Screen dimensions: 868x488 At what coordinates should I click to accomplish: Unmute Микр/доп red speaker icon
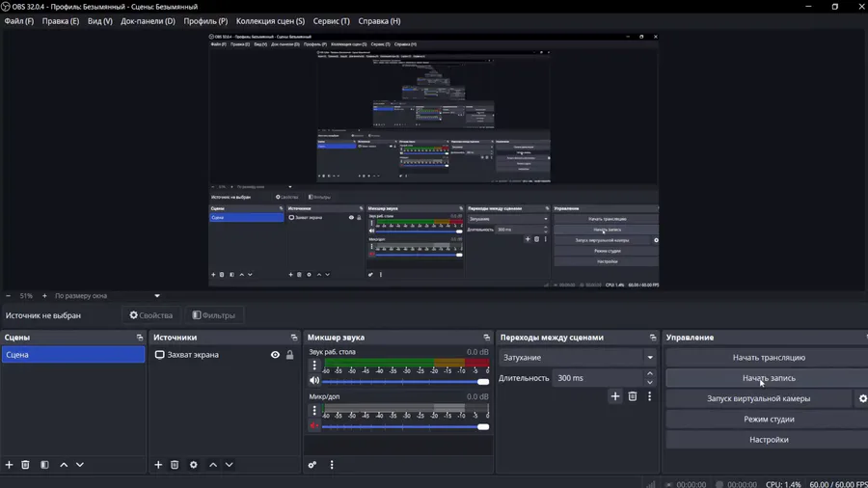[x=314, y=426]
